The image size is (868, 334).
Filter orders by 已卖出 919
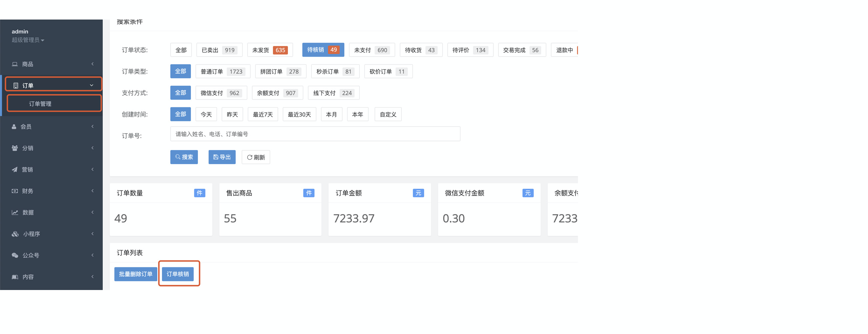coord(219,50)
